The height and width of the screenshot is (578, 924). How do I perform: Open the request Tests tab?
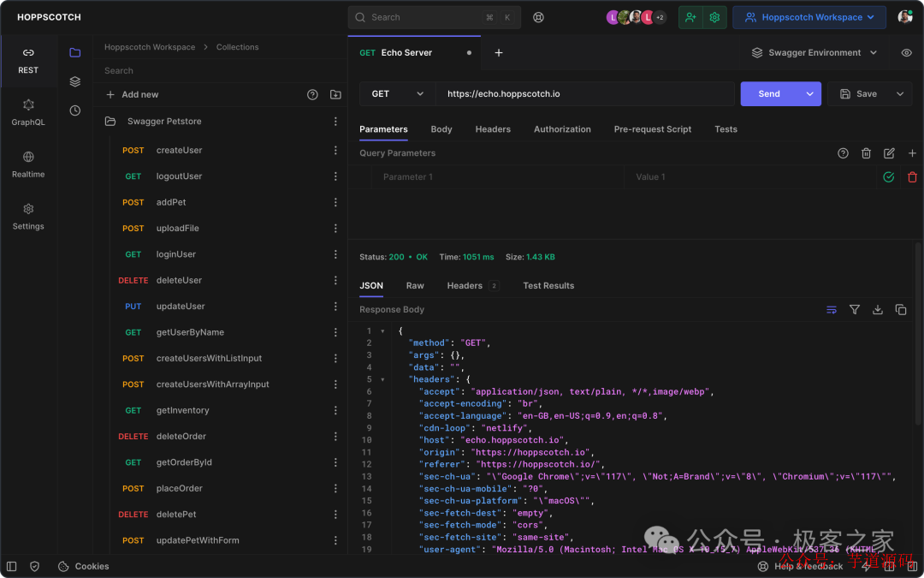tap(726, 129)
